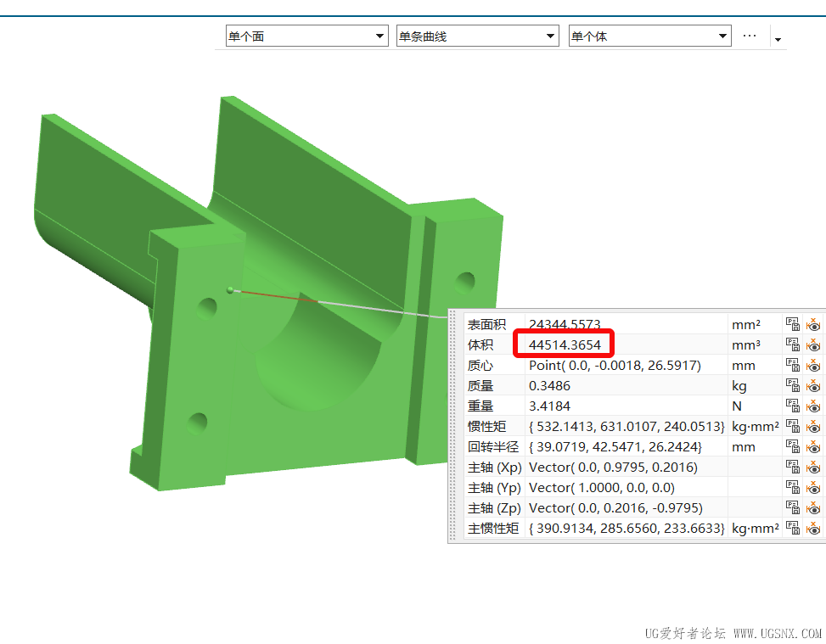826x644 pixels.
Task: Copy the 表面积 value with copy icon
Action: point(792,324)
